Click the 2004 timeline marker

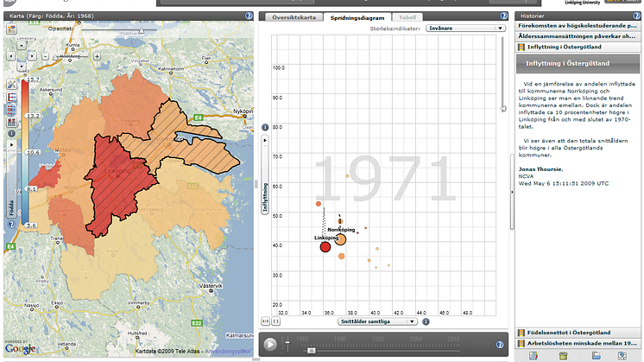[415, 339]
